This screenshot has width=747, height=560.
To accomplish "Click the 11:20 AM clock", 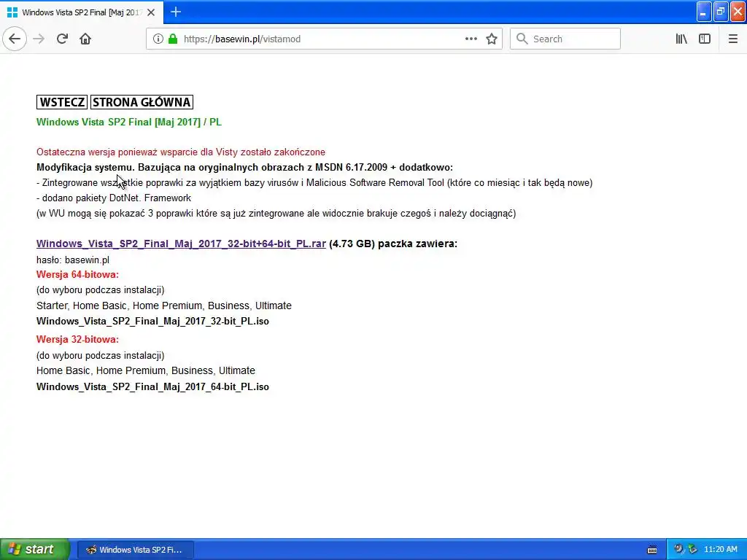I will (x=720, y=549).
